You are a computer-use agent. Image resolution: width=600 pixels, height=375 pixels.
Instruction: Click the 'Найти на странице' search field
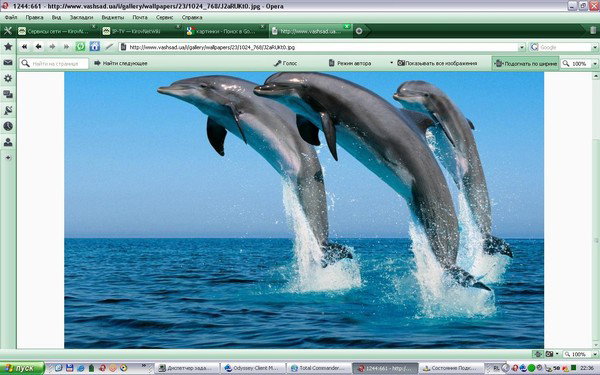(x=54, y=64)
